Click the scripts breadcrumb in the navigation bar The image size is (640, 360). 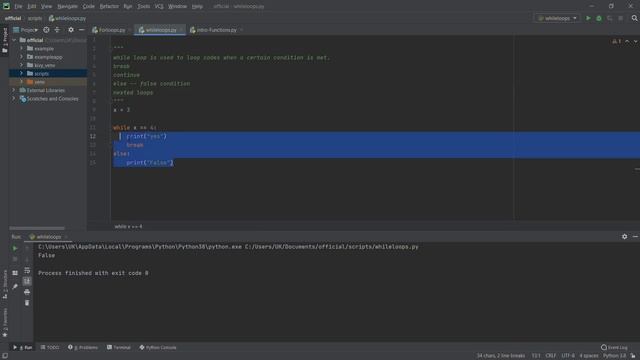pos(35,18)
